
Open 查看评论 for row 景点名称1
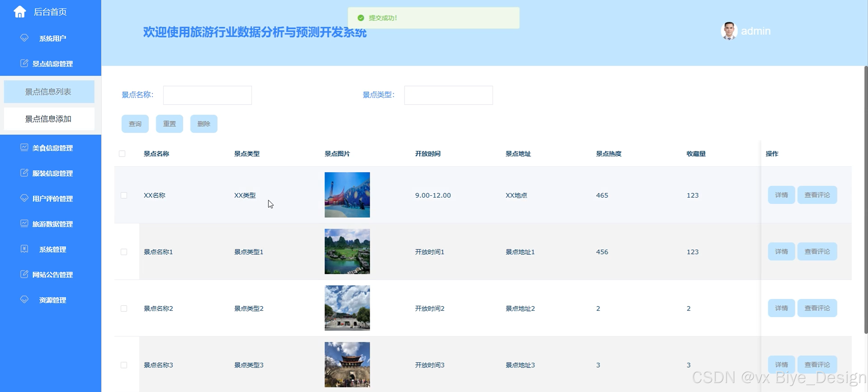point(817,252)
